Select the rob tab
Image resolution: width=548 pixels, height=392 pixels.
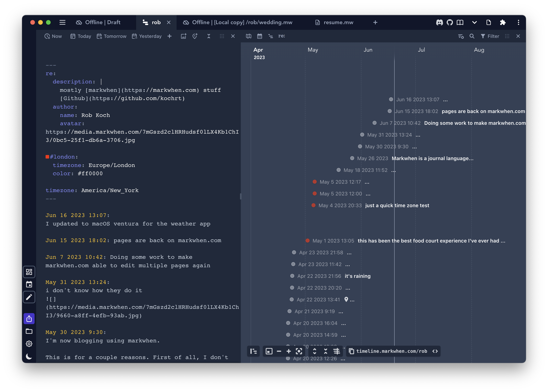click(151, 22)
